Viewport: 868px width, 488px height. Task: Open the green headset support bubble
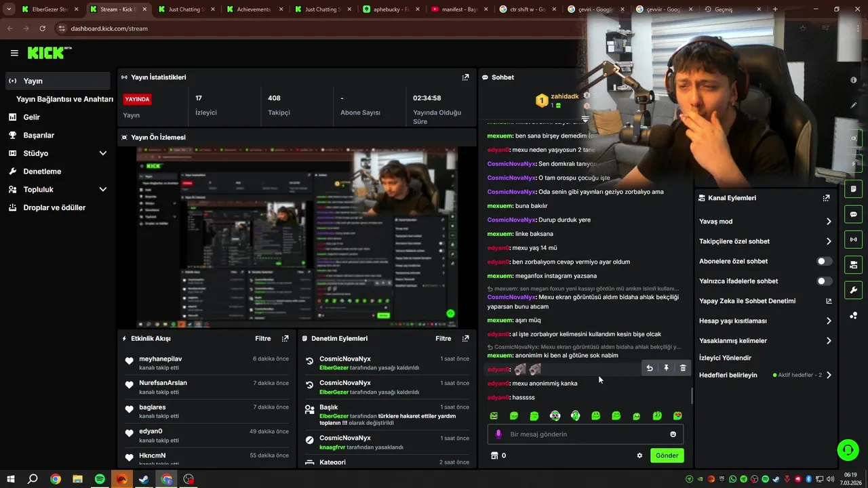pos(848,449)
